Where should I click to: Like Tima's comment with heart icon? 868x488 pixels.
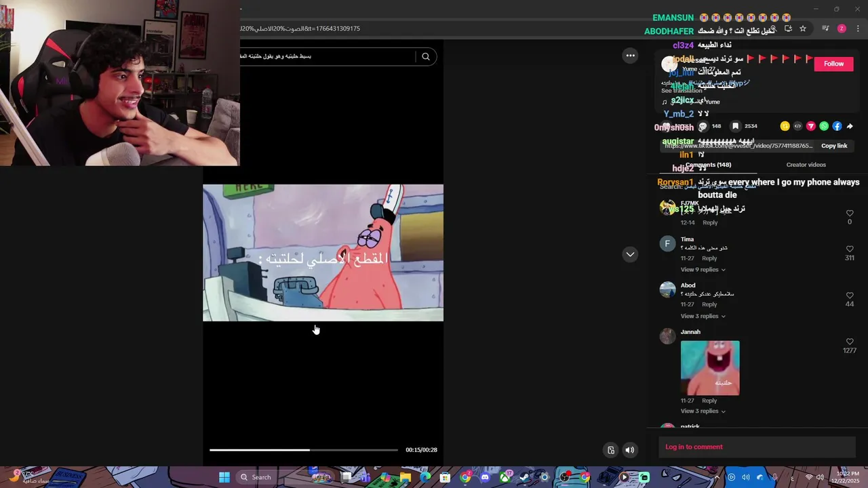tap(850, 249)
